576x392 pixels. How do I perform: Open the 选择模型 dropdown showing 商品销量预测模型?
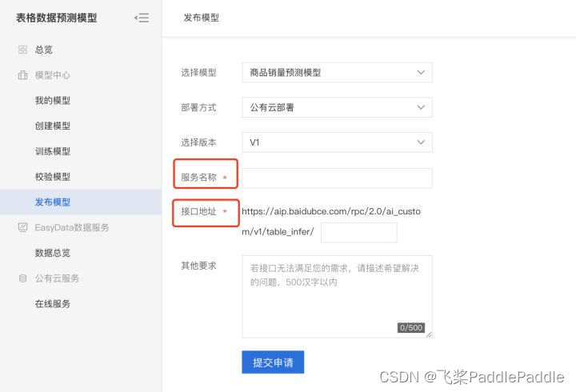(337, 72)
